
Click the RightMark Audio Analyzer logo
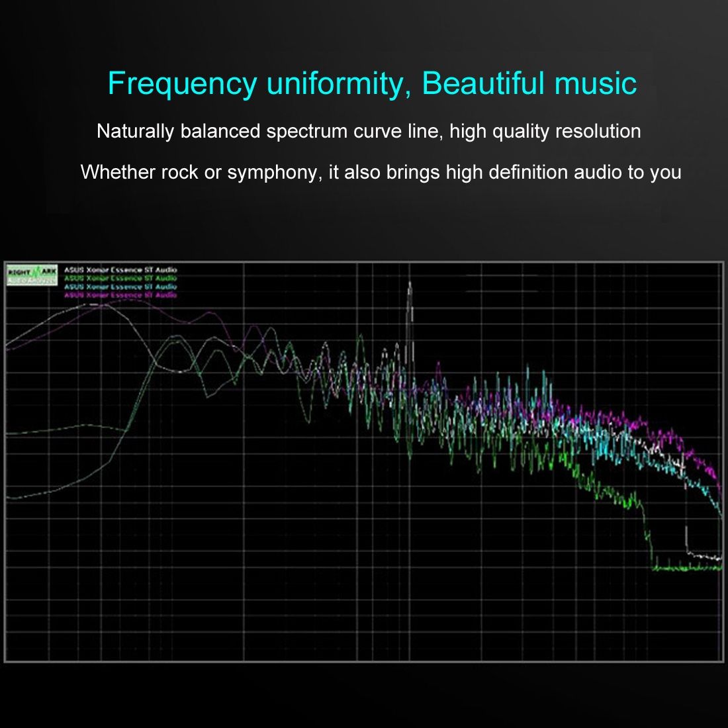point(32,275)
